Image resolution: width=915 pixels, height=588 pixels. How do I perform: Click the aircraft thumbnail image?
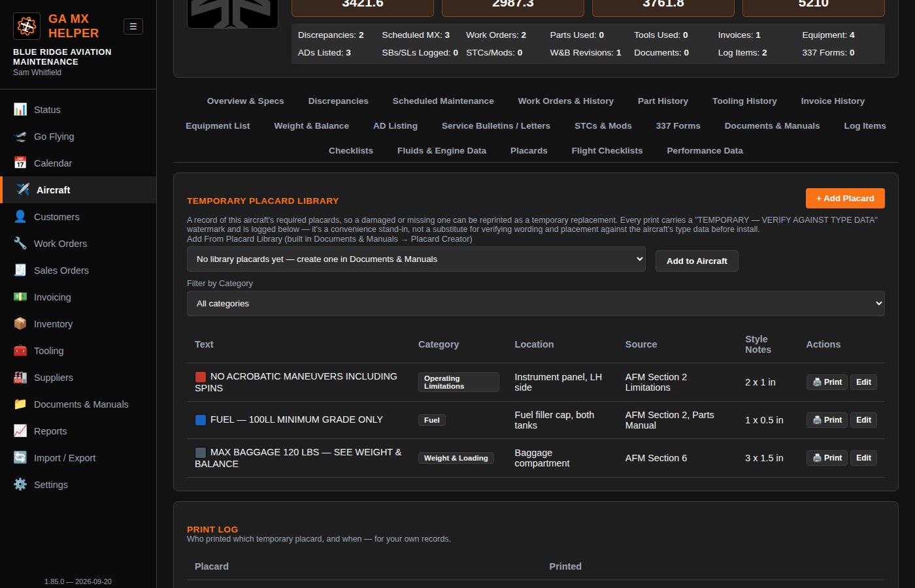pos(233,13)
